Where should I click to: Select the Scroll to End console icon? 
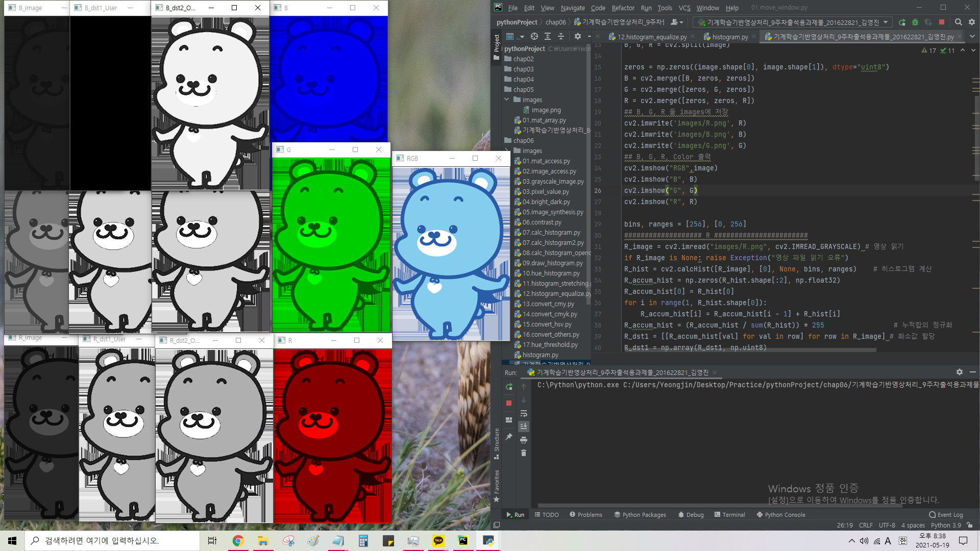[523, 426]
